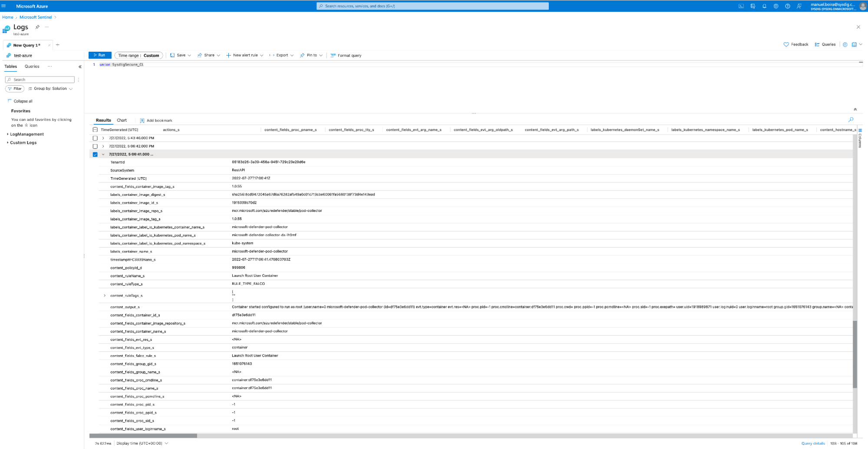Open Query details at bottom right
The width and height of the screenshot is (868, 449).
812,443
